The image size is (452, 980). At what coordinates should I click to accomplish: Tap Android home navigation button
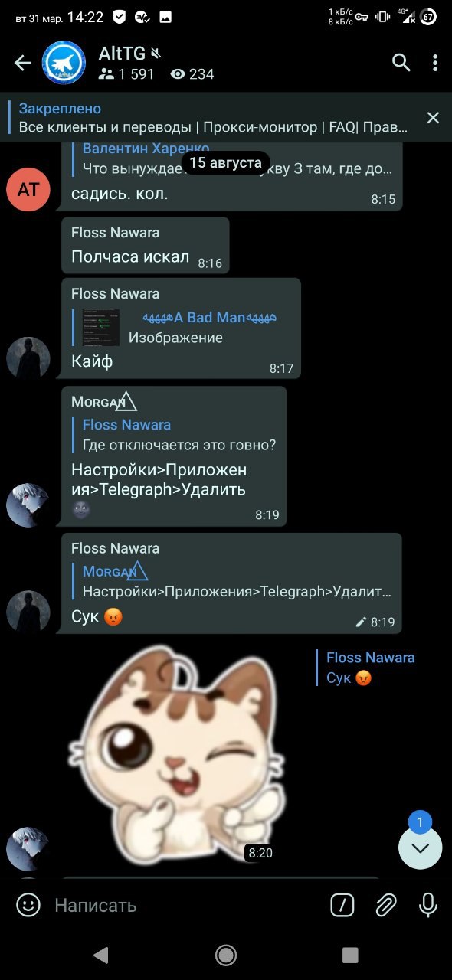click(226, 954)
